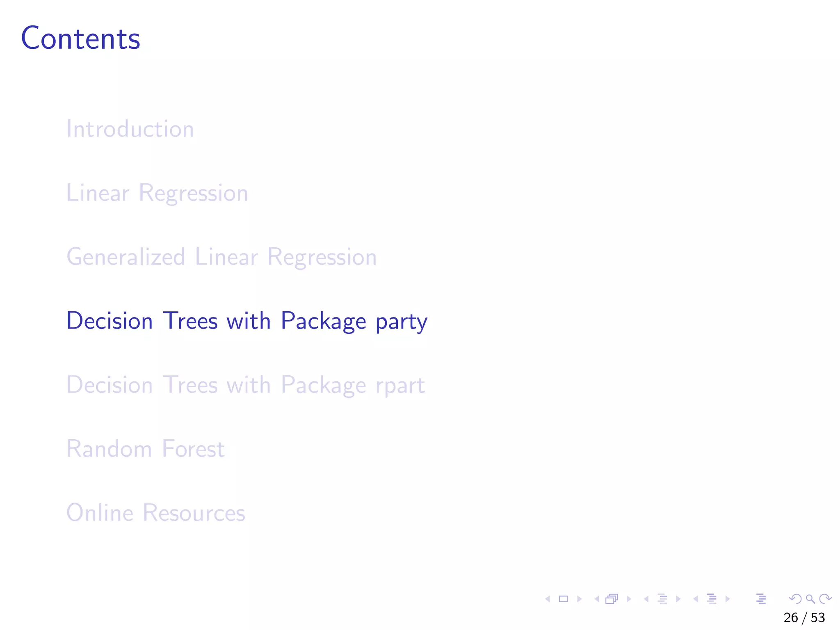
Task: Jump to previous subsection arrow
Action: coord(646,599)
